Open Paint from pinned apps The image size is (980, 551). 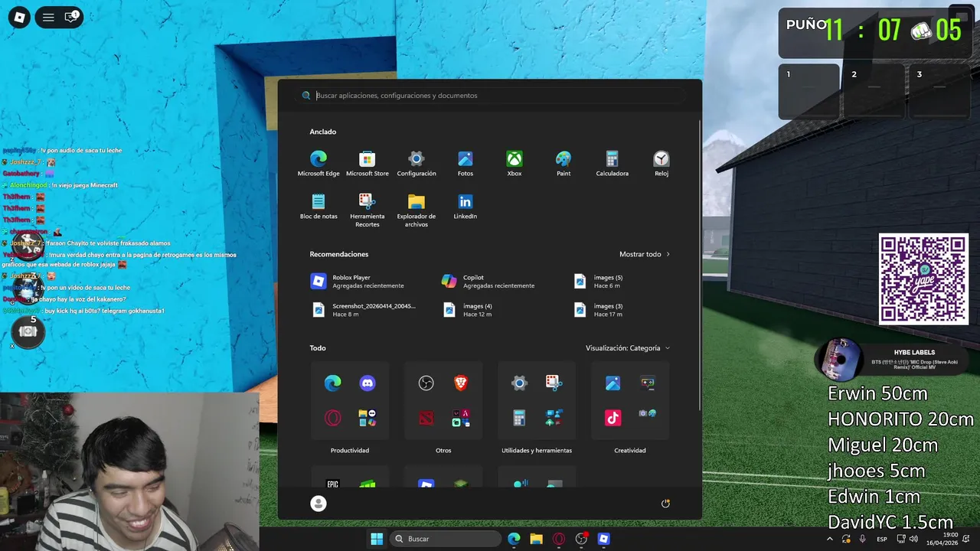(563, 164)
